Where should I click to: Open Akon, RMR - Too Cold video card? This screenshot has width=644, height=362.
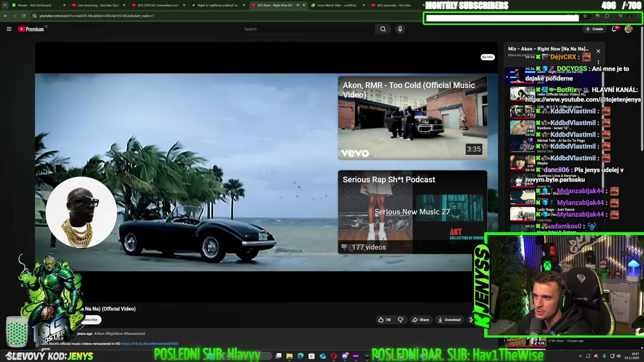tap(413, 118)
